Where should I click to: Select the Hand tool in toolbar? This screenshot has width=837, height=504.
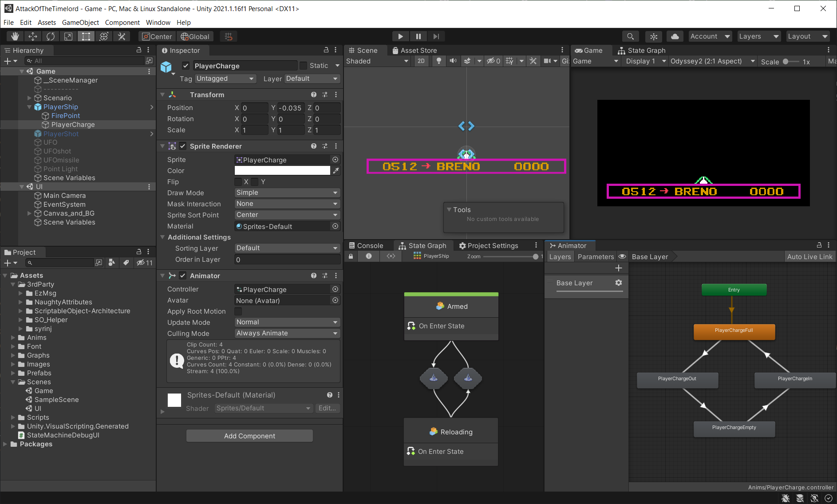tap(15, 36)
